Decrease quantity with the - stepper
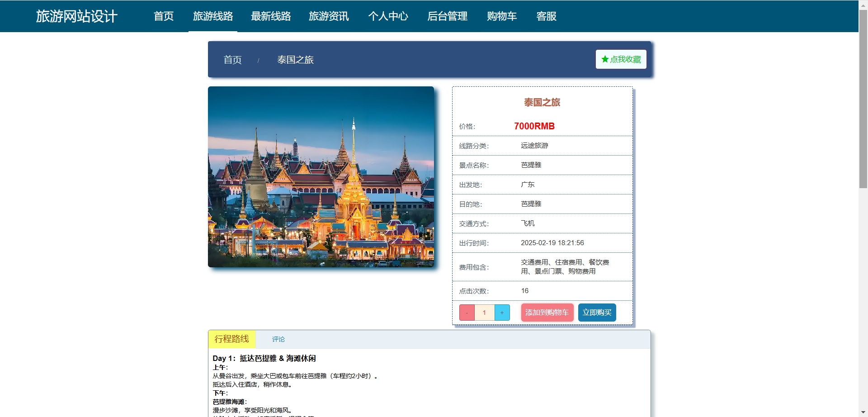 [x=467, y=312]
